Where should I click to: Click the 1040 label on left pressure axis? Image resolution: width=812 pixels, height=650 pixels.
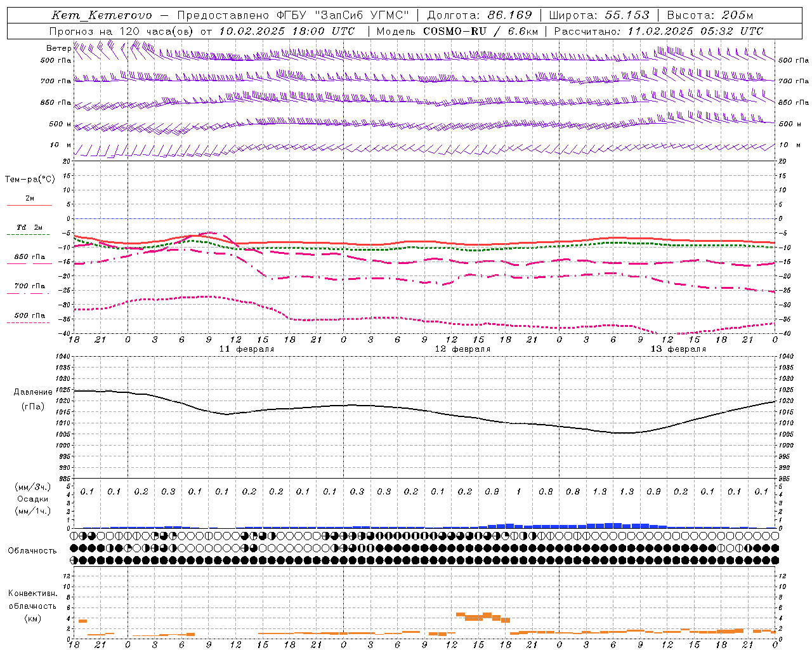[x=63, y=357]
